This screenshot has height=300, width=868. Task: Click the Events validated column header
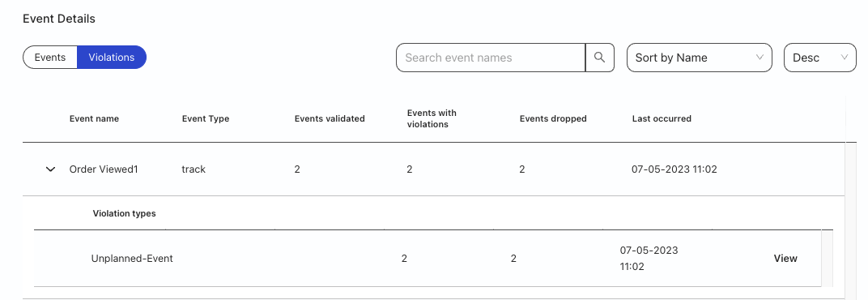pos(330,118)
